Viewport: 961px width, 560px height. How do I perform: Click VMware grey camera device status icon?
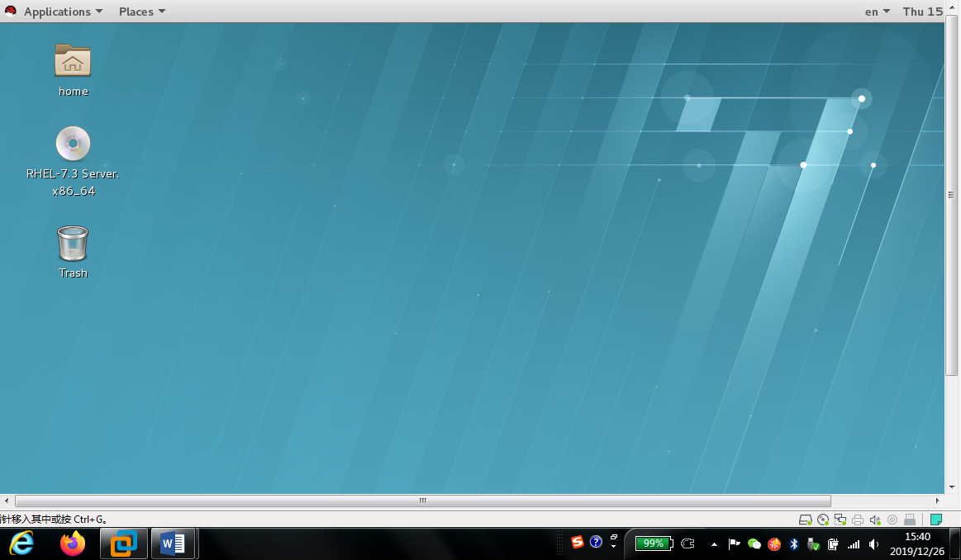pos(892,520)
